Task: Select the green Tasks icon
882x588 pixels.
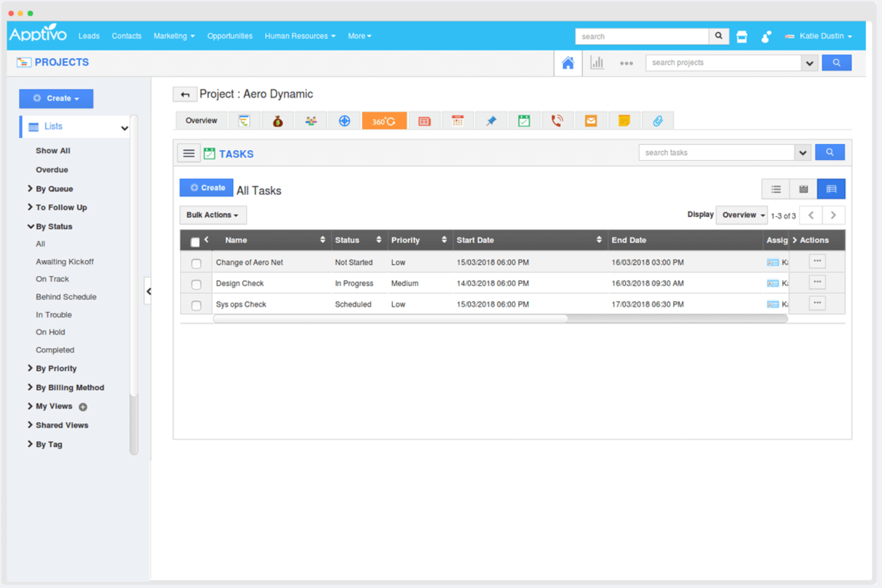Action: coord(524,120)
